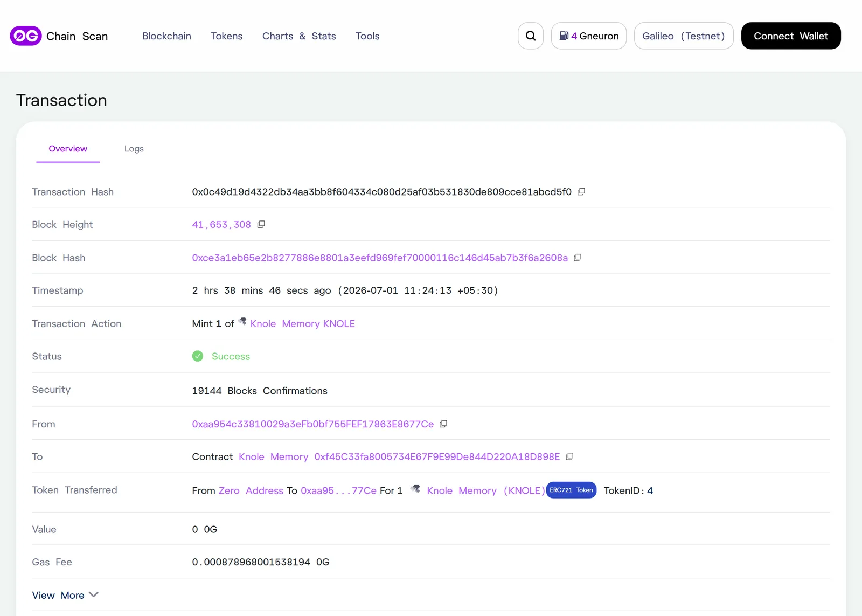The width and height of the screenshot is (862, 616).
Task: Click the 19144 Blocks Confirmations text
Action: pos(260,391)
